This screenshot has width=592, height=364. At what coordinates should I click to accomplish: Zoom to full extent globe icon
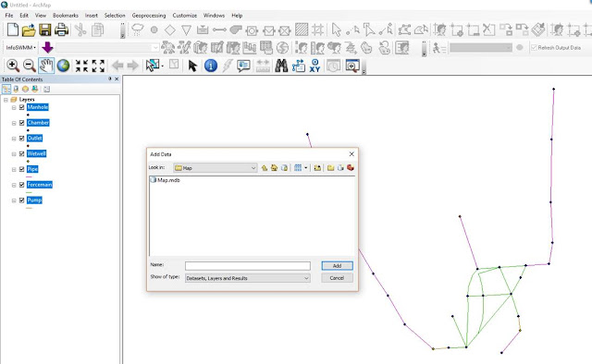[x=64, y=66]
